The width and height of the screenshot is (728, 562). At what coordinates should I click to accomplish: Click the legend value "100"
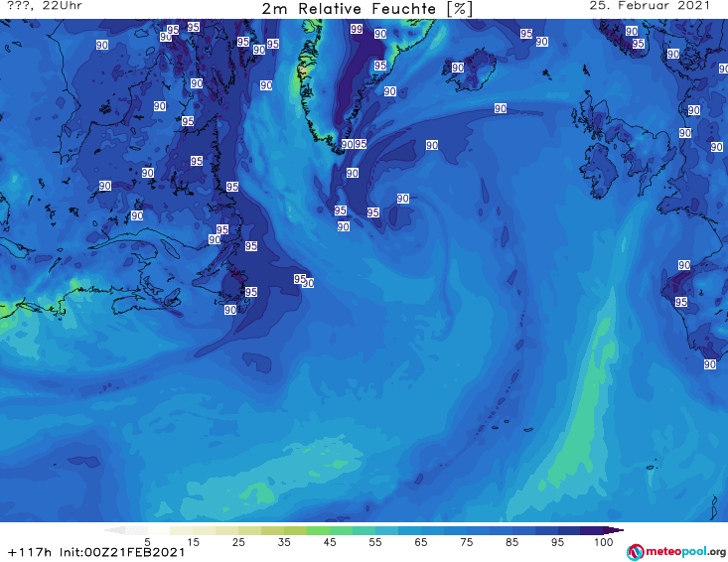click(604, 542)
